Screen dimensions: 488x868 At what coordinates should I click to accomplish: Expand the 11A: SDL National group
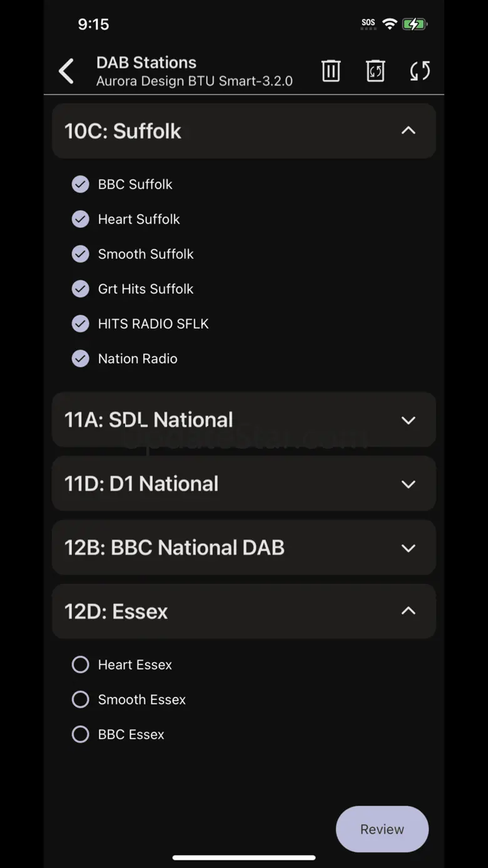click(x=408, y=421)
